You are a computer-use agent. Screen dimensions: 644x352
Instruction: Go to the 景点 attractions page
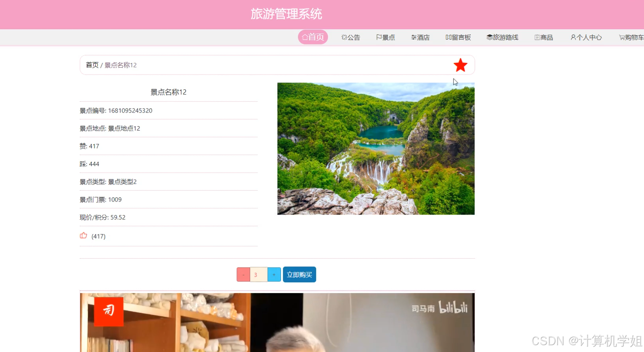385,37
